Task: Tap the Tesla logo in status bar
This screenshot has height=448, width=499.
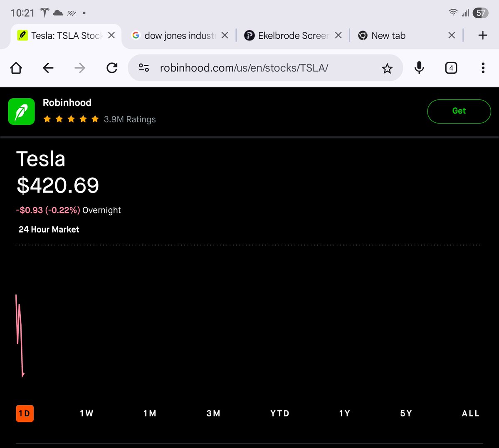Action: click(x=44, y=13)
